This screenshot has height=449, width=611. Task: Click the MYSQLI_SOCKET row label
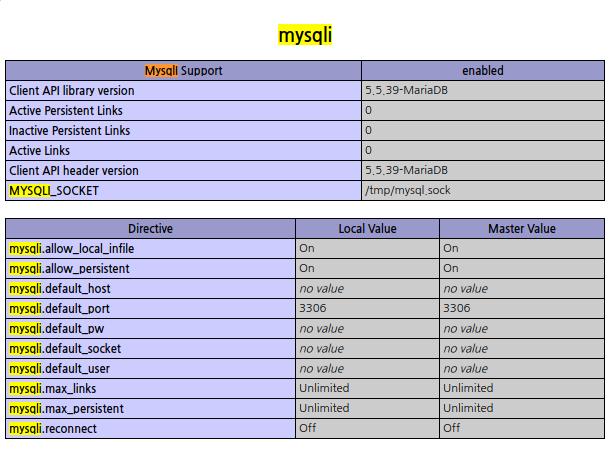click(54, 191)
